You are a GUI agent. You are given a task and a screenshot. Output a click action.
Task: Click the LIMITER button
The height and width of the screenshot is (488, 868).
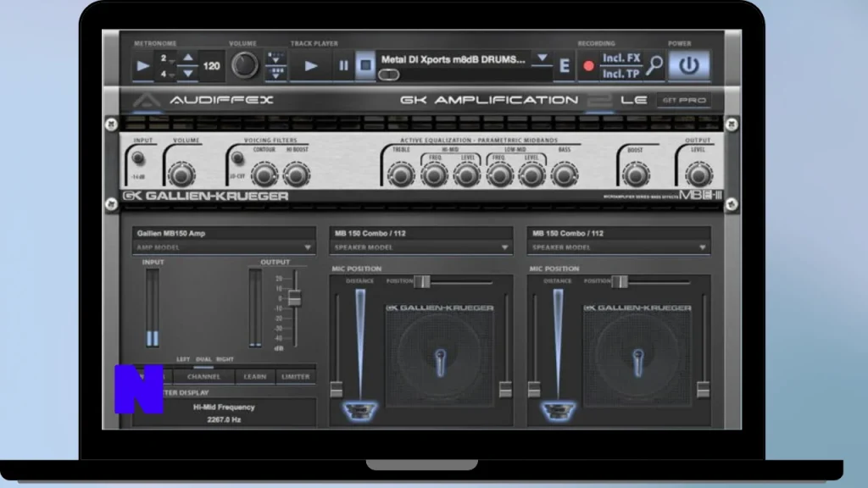click(x=296, y=377)
